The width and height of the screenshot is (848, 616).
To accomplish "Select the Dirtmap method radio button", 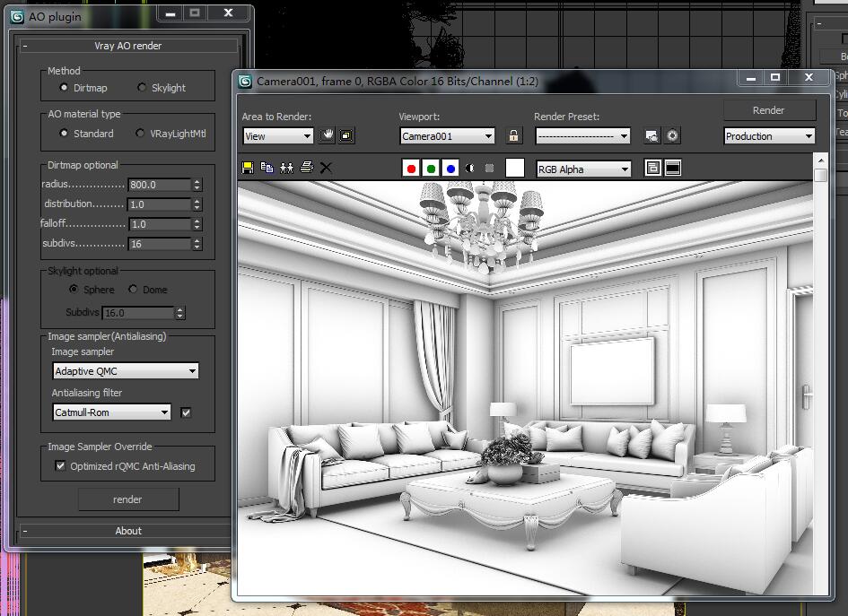I will [64, 88].
